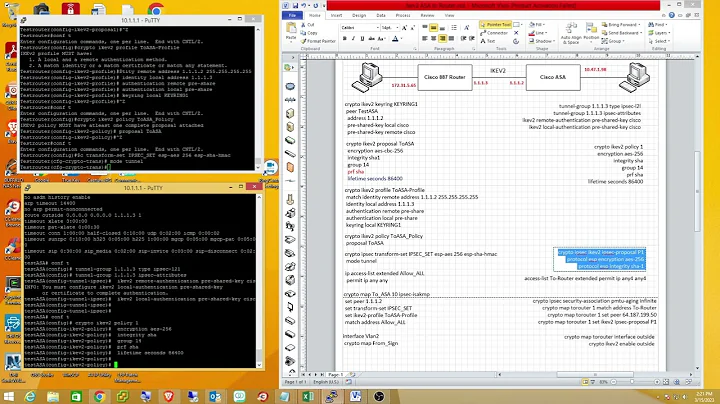
Task: Open the File tab in Visio
Action: (292, 15)
